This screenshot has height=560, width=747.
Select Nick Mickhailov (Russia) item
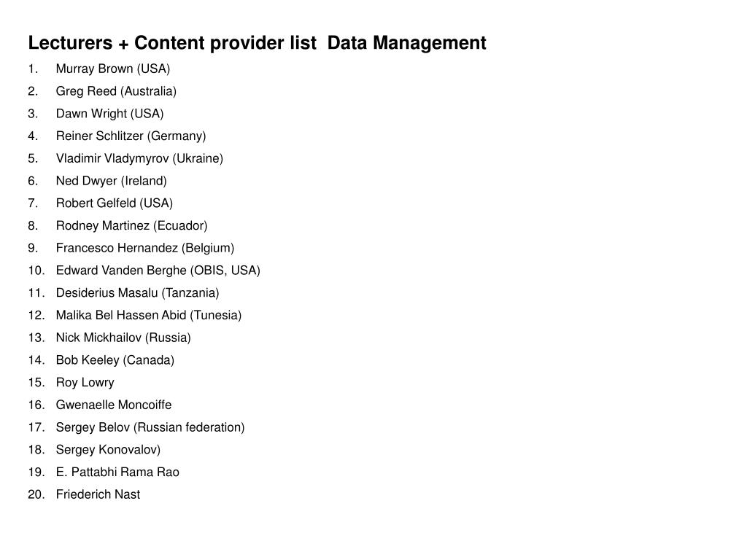pos(123,337)
